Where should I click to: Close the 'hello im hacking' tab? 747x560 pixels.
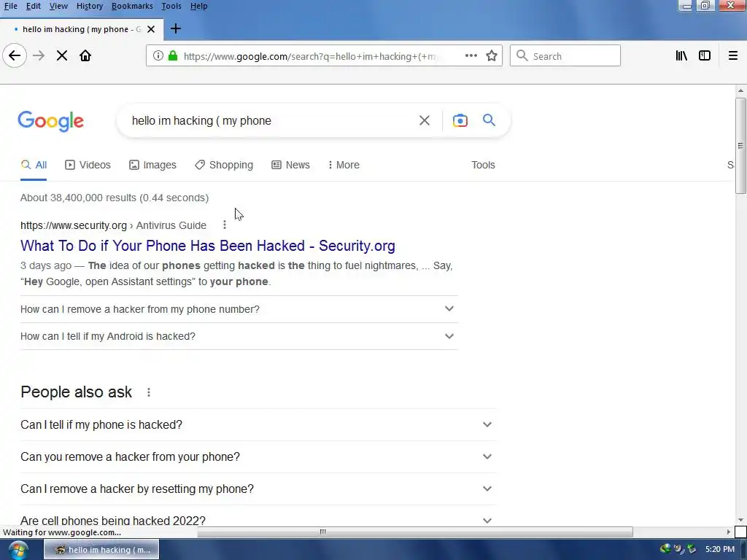pyautogui.click(x=151, y=29)
